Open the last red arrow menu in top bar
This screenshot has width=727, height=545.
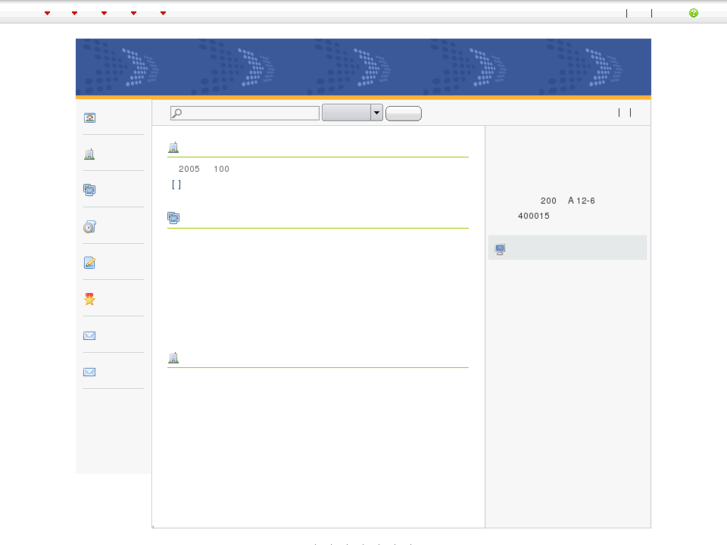pyautogui.click(x=163, y=13)
